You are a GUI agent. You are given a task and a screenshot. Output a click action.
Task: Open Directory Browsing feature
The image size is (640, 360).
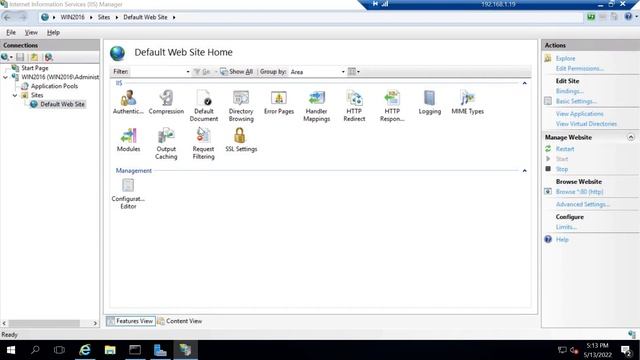[x=241, y=106]
